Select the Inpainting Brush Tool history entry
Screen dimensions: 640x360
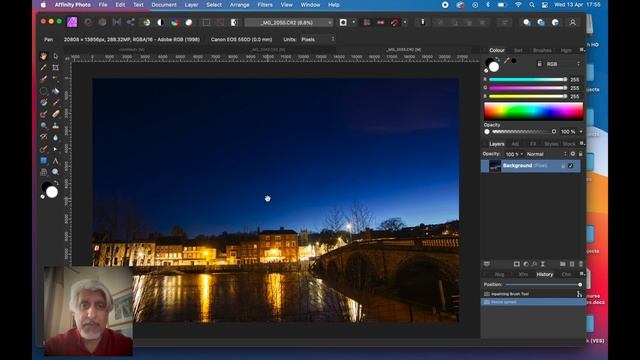pos(533,294)
